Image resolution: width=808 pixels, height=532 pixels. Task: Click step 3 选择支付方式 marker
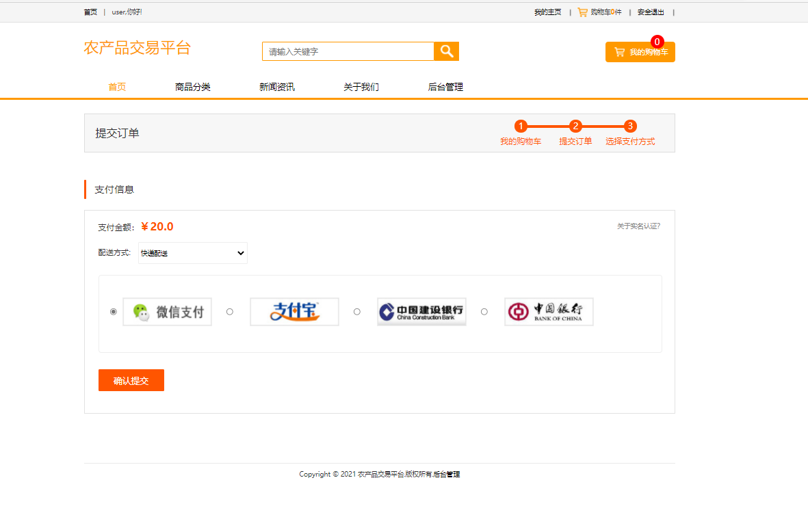pyautogui.click(x=630, y=127)
